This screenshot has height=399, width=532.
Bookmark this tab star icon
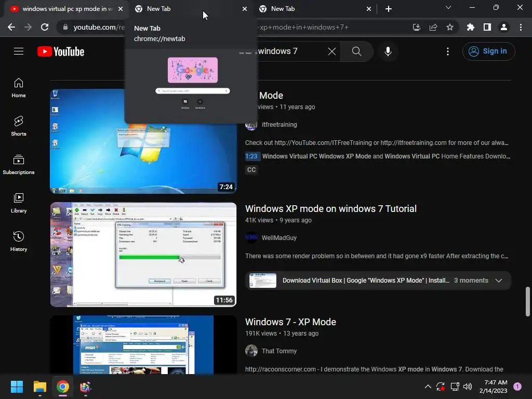tap(450, 27)
